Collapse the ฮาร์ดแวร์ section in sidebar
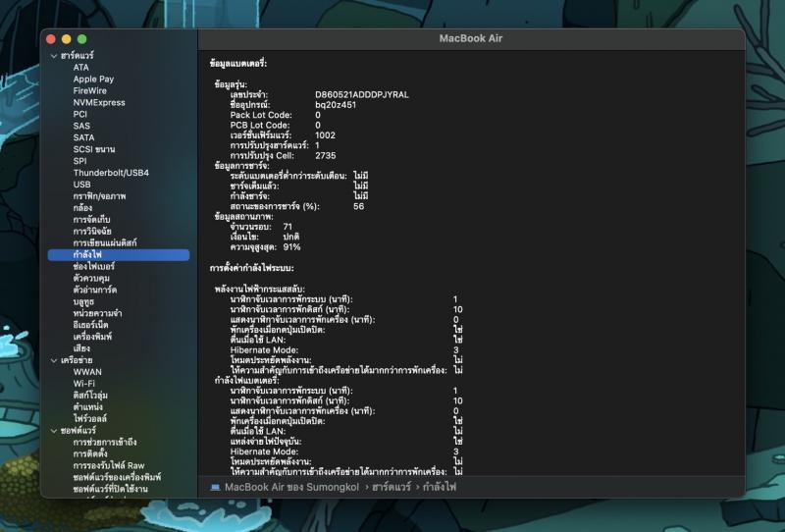This screenshot has height=532, width=785. [x=54, y=56]
